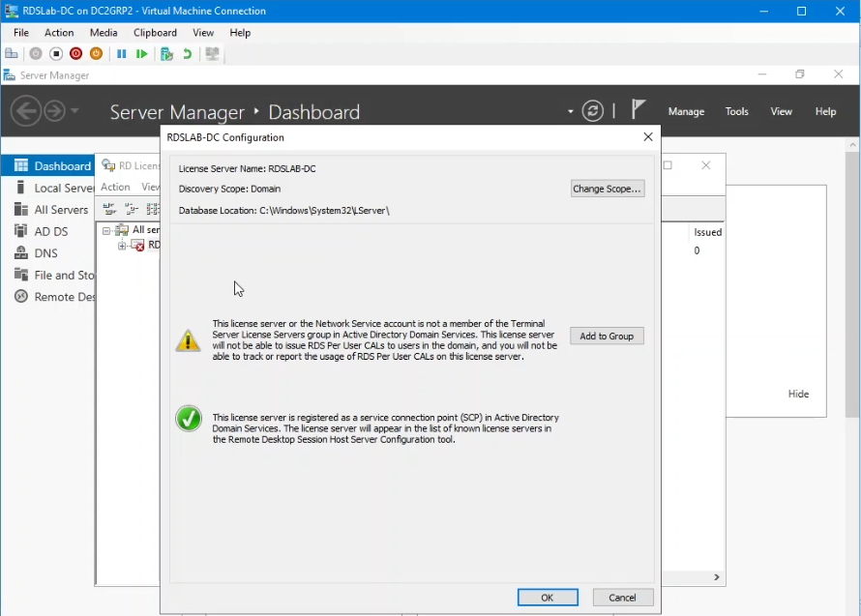Click the Ctrl+Alt+Delete toolbar icon
This screenshot has width=861, height=616.
[x=12, y=54]
